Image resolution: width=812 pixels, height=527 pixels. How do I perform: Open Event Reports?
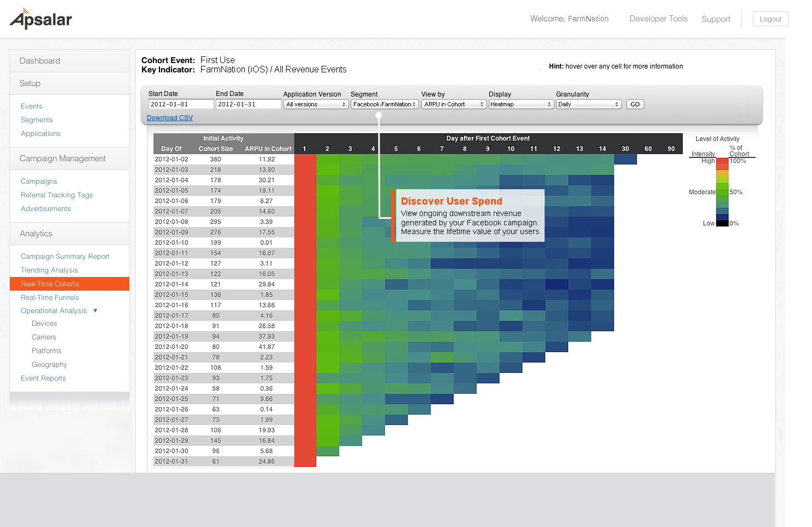pos(43,378)
